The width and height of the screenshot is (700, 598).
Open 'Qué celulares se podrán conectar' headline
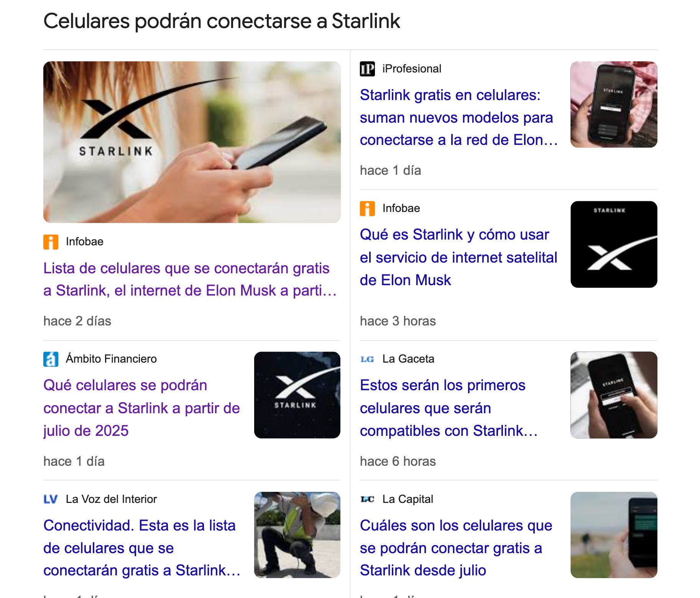click(x=141, y=408)
